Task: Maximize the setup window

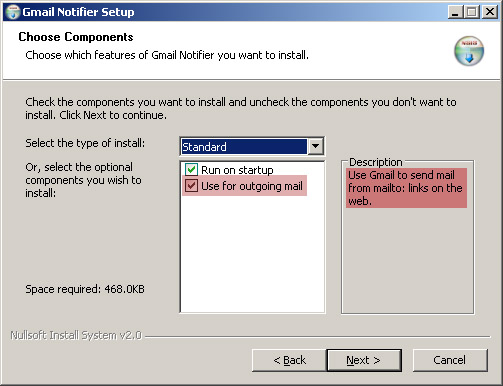Action: pyautogui.click(x=472, y=12)
